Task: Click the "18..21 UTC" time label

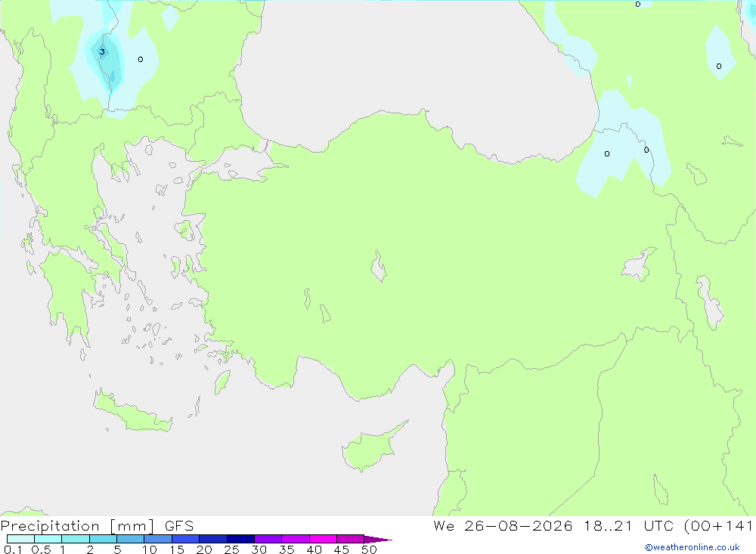Action: tap(629, 526)
